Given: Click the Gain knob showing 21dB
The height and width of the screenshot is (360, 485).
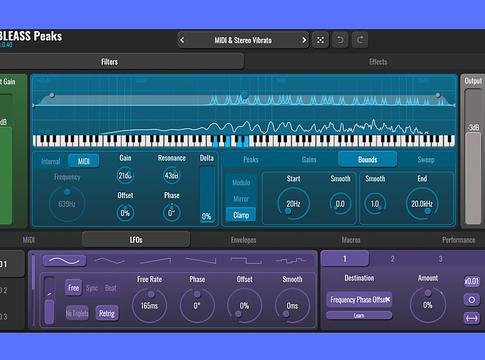Looking at the screenshot, I should [x=125, y=176].
